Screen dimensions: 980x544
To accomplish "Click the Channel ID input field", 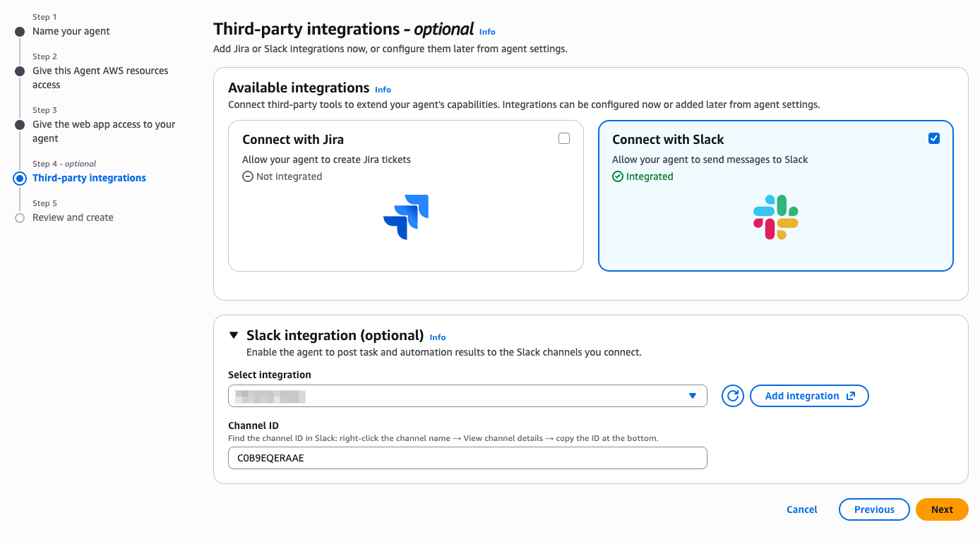I will (x=467, y=458).
